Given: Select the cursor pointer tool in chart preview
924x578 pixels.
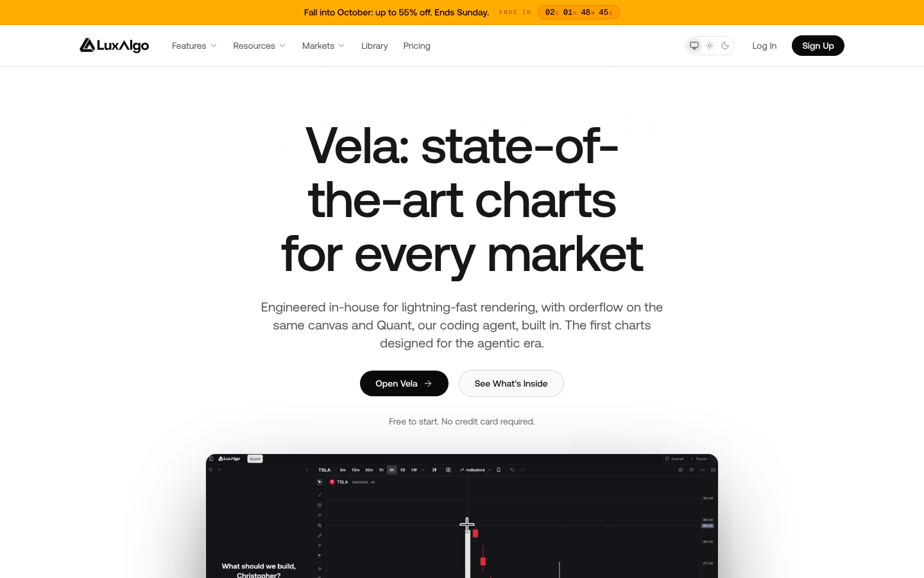Looking at the screenshot, I should (x=320, y=482).
